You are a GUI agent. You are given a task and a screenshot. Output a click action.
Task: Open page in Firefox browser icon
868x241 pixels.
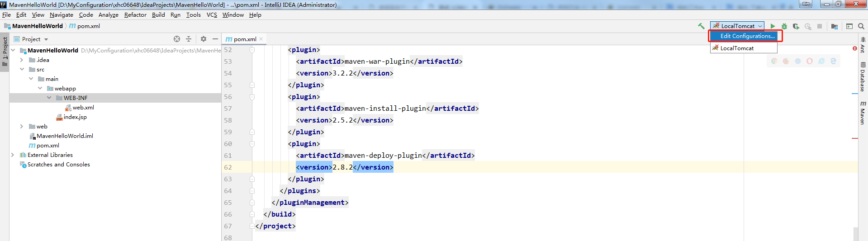coord(786,61)
